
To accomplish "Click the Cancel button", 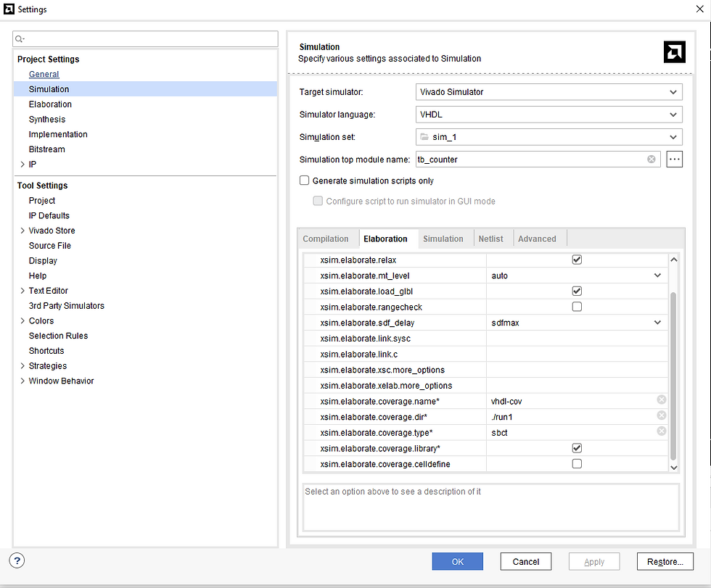I will click(x=526, y=561).
